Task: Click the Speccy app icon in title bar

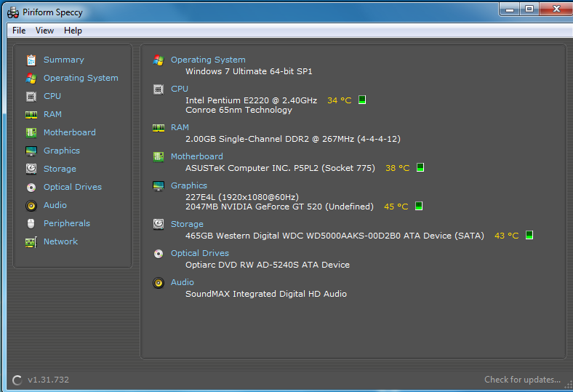Action: coord(13,13)
